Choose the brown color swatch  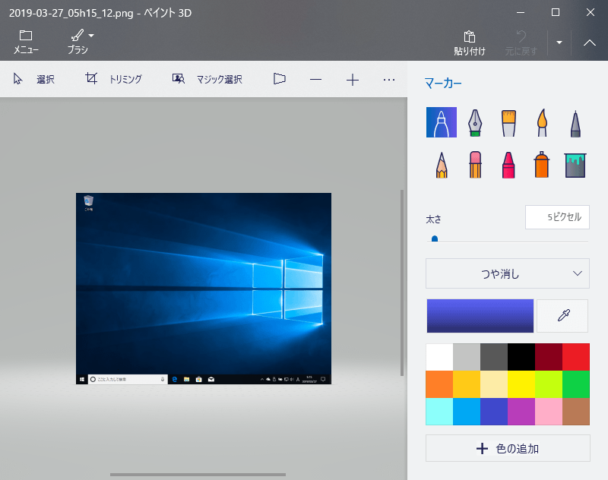click(x=576, y=411)
